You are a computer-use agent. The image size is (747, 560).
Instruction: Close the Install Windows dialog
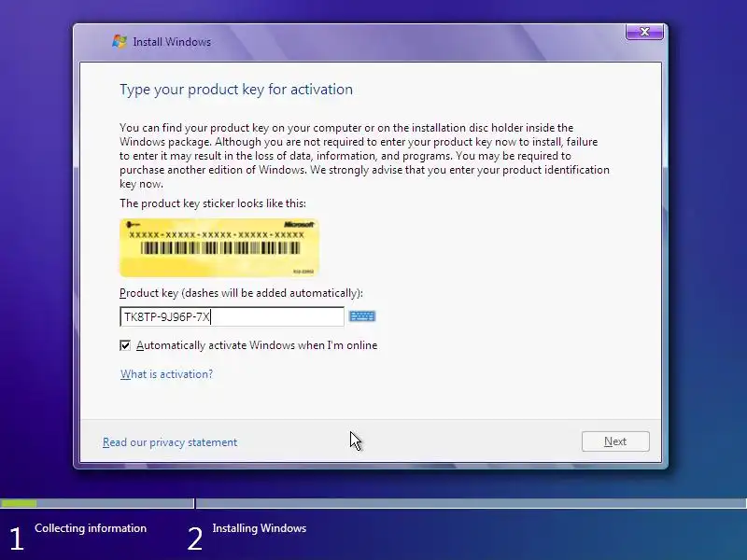[x=644, y=32]
